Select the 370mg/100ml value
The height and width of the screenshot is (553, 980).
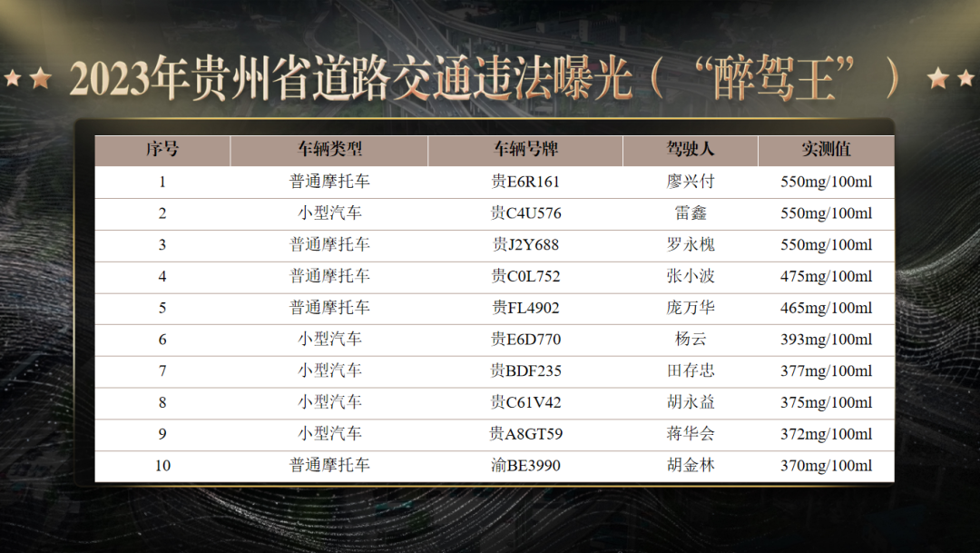[x=827, y=466]
